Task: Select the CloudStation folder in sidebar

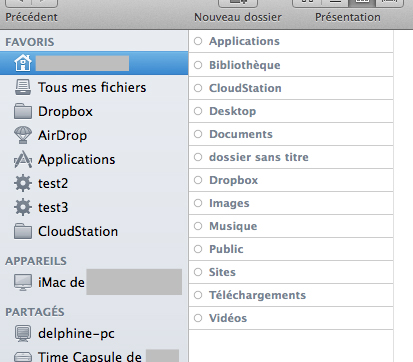Action: coord(66,231)
